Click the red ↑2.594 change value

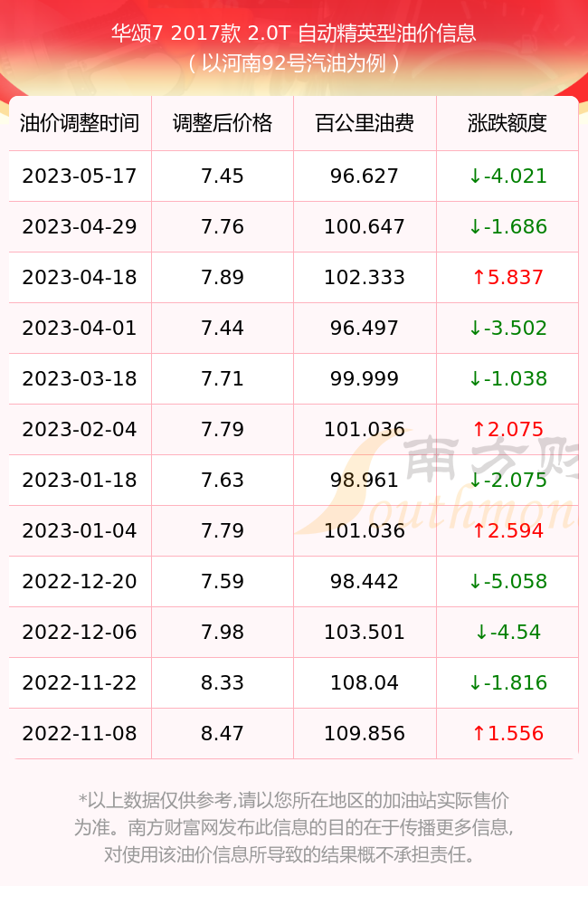click(x=507, y=531)
